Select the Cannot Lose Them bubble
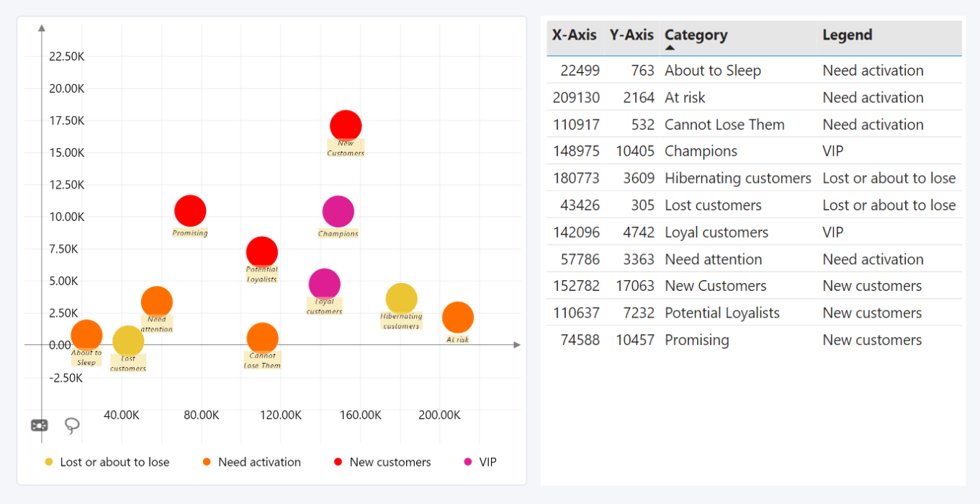The width and height of the screenshot is (980, 504). (262, 338)
